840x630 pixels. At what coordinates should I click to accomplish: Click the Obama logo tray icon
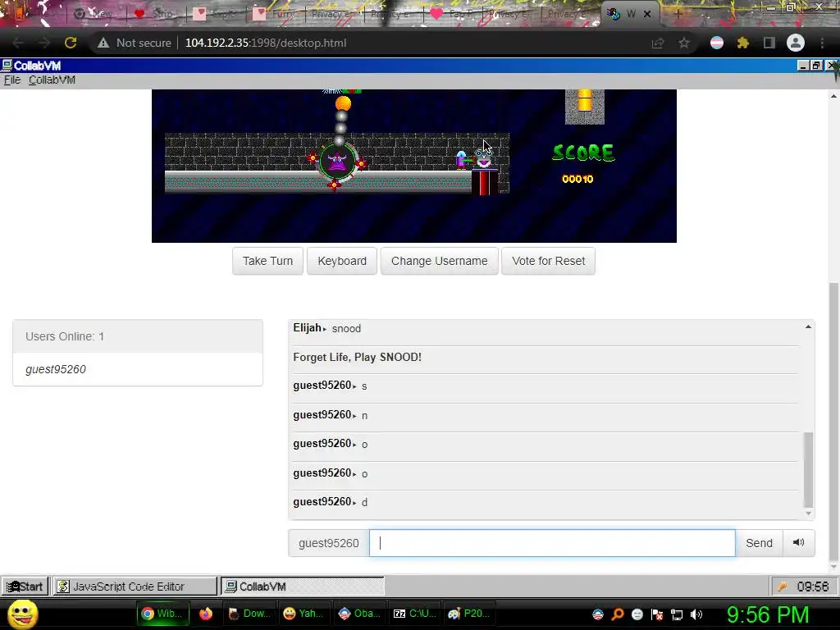click(x=598, y=614)
